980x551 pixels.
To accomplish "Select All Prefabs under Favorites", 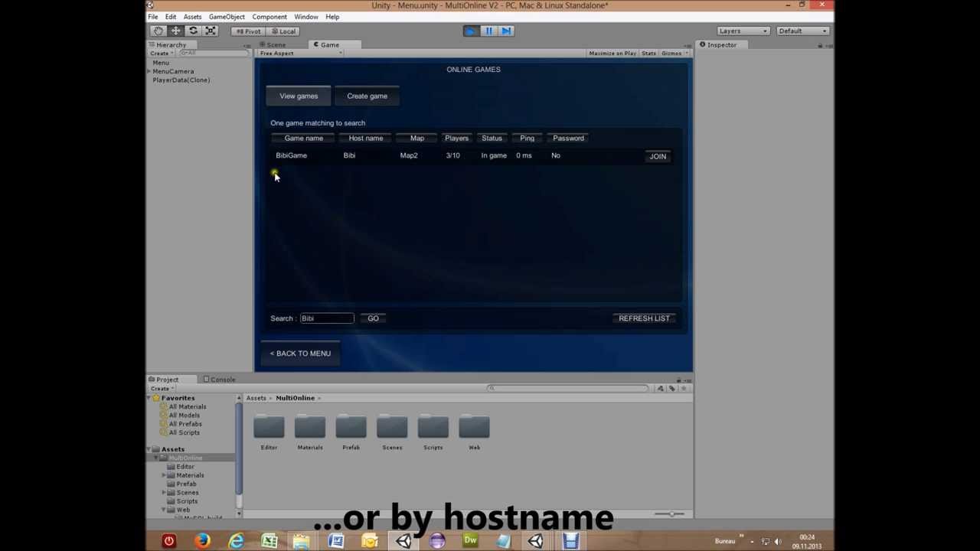I will pos(185,424).
